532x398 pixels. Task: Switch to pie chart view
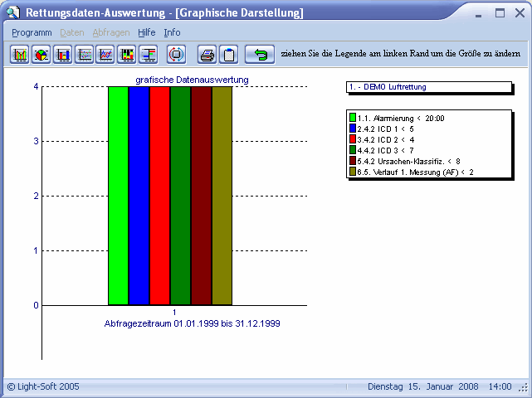(41, 54)
